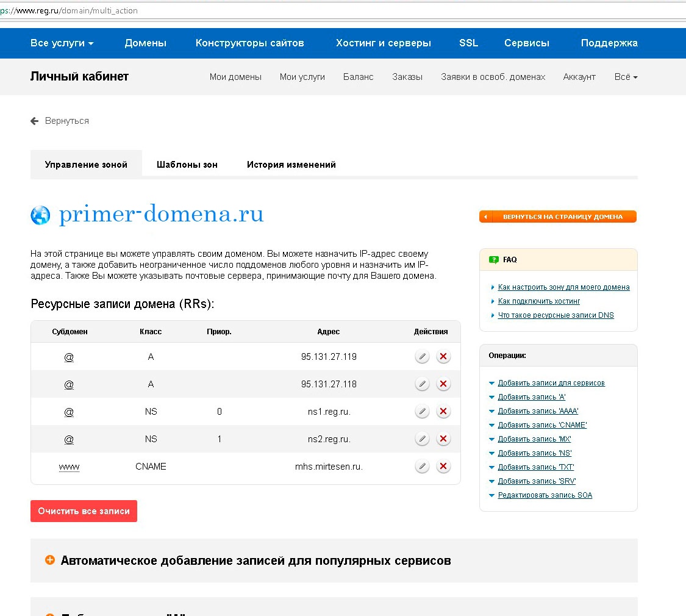
Task: Click Вернуться на страницу домена button
Action: point(558,217)
